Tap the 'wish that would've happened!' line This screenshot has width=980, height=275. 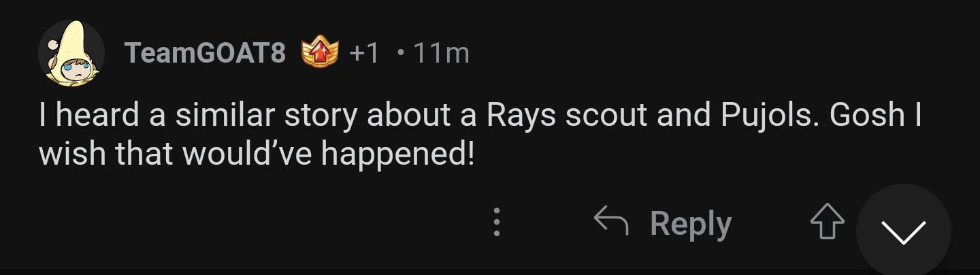tap(256, 155)
